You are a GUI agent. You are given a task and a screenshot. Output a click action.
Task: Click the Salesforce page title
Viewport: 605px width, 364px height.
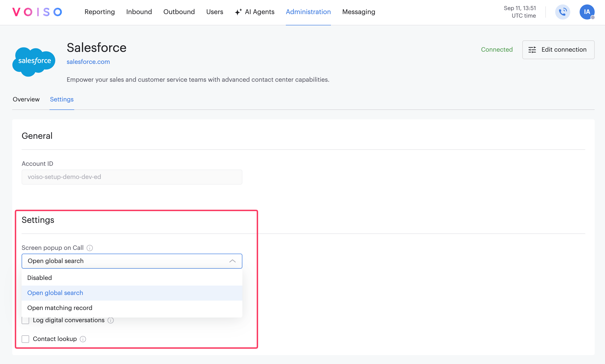(97, 48)
